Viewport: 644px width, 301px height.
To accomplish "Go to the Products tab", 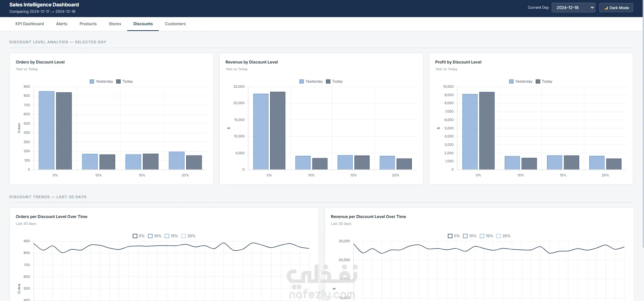I will point(88,24).
